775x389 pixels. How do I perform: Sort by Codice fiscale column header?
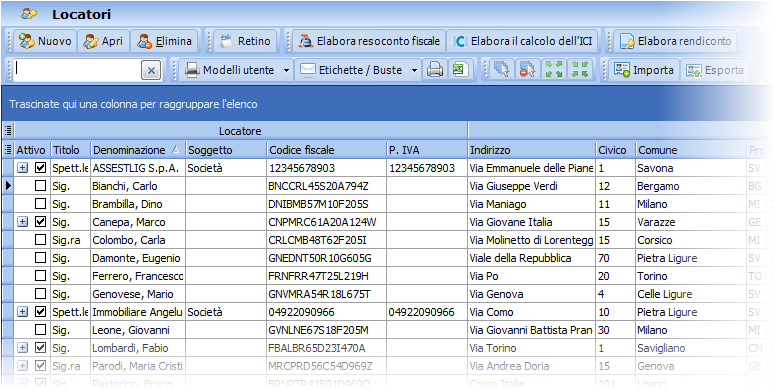[x=327, y=150]
